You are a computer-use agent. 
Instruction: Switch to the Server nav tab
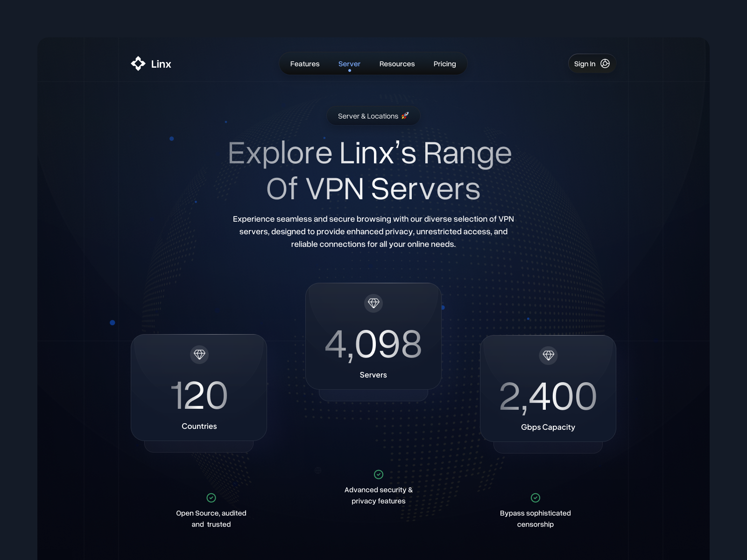coord(349,63)
